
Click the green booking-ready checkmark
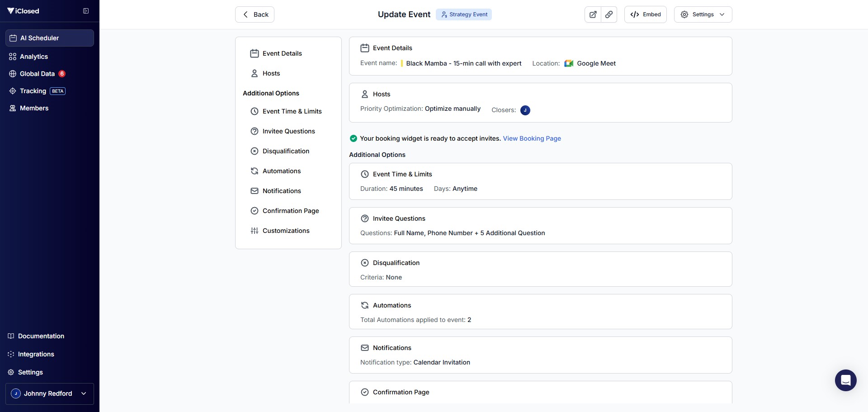point(354,138)
